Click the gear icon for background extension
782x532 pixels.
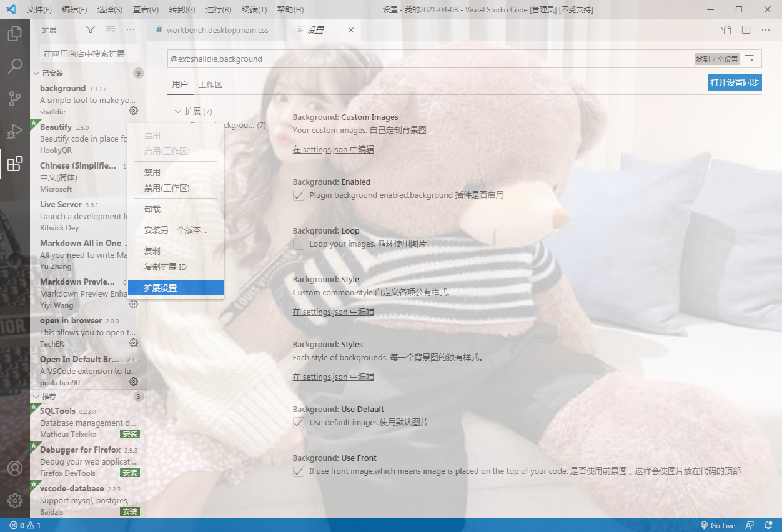(x=134, y=111)
